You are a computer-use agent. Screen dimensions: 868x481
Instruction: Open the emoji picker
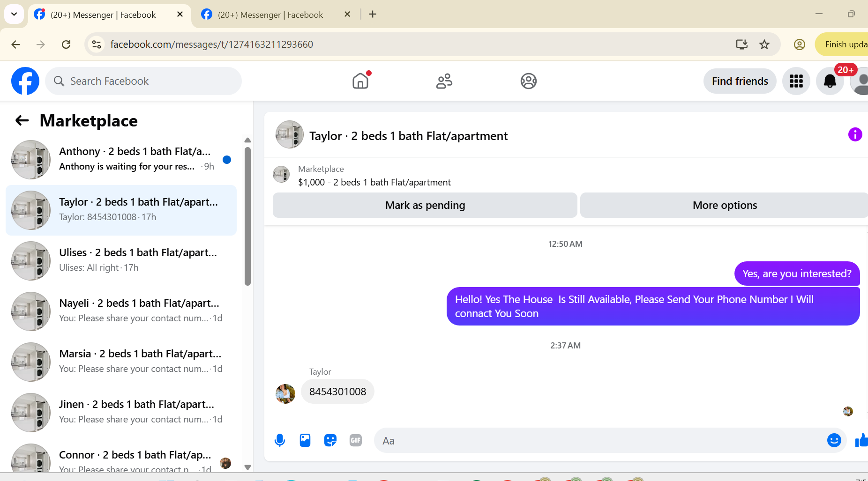click(x=834, y=440)
